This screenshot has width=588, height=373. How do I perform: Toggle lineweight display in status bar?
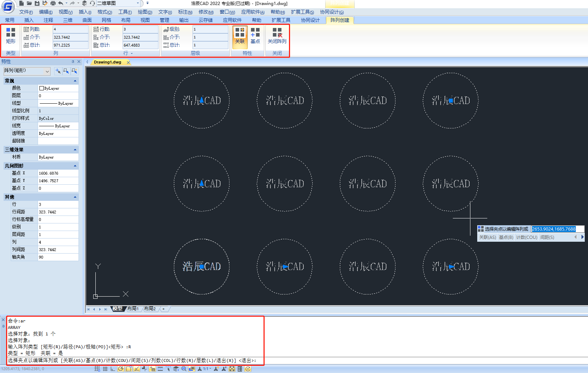[x=160, y=369]
